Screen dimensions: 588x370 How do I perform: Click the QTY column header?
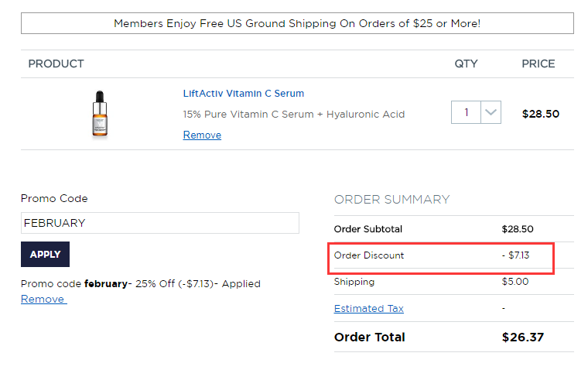coord(466,63)
